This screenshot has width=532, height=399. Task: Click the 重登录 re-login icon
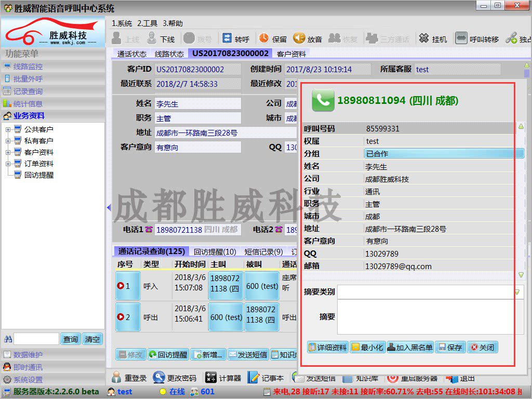[x=116, y=377]
